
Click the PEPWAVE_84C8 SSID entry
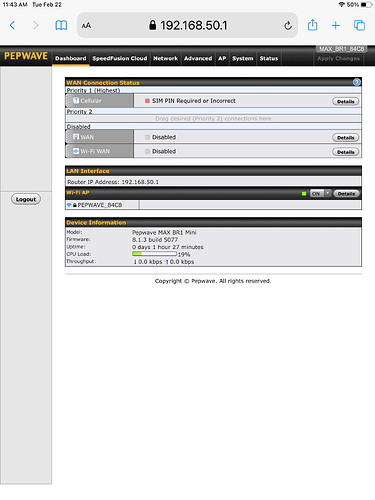pos(100,205)
